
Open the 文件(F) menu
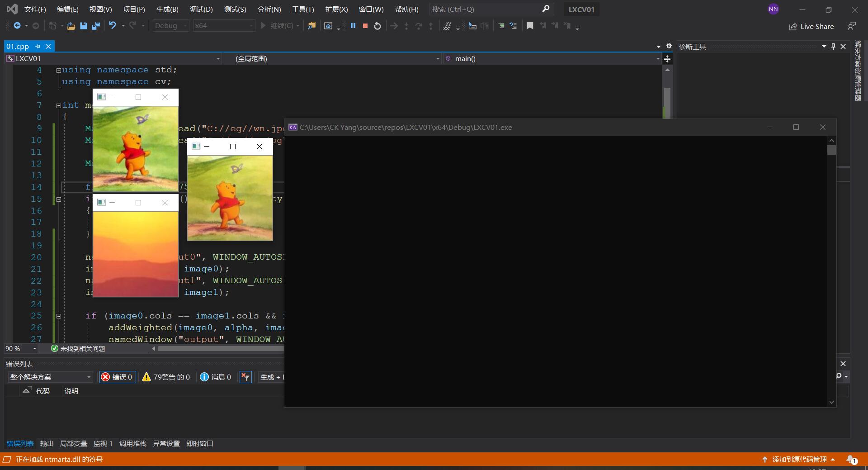[x=35, y=9]
